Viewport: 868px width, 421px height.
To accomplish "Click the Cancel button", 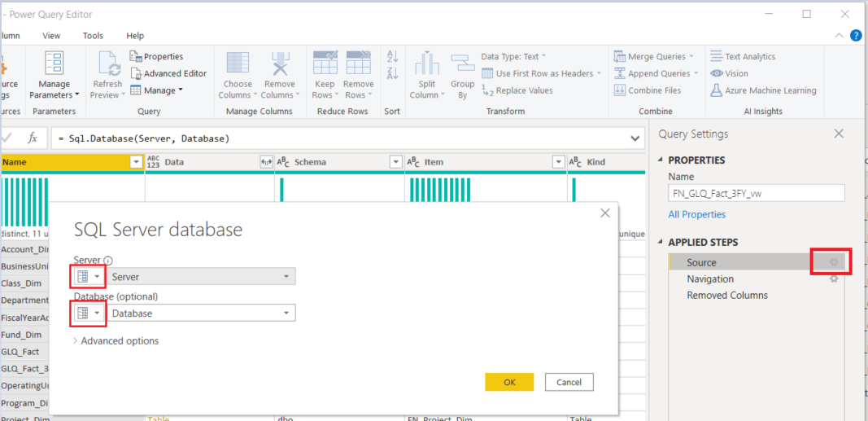I will (569, 382).
